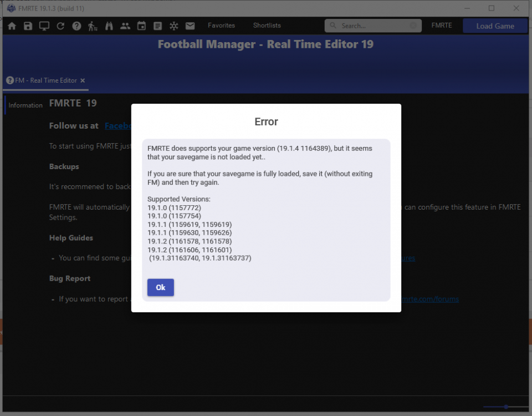Open the binoculars scout icon
Viewport: 532px width, 416px height.
[109, 26]
